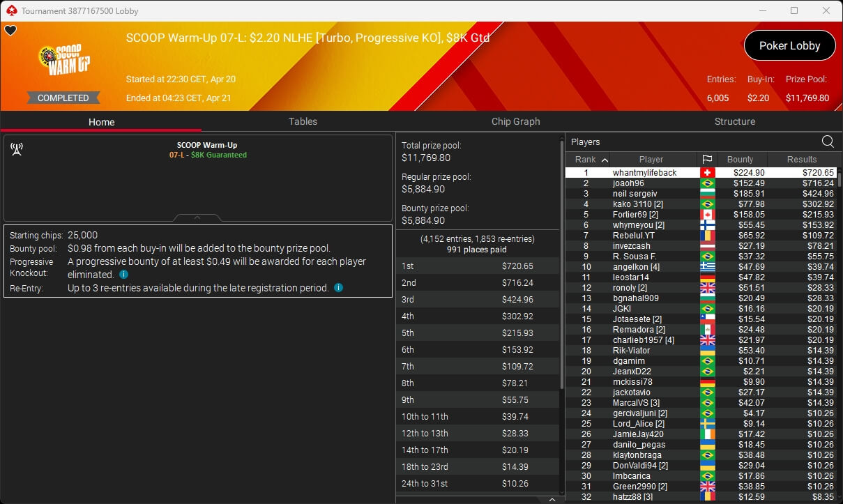Click the 3rd place prize row
This screenshot has width=843, height=504.
[x=478, y=300]
